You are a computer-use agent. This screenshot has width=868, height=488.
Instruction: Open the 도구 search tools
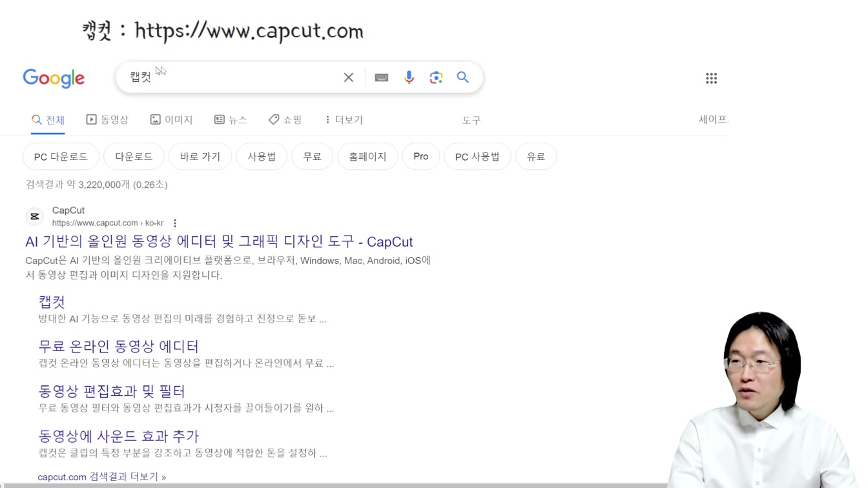[471, 121]
